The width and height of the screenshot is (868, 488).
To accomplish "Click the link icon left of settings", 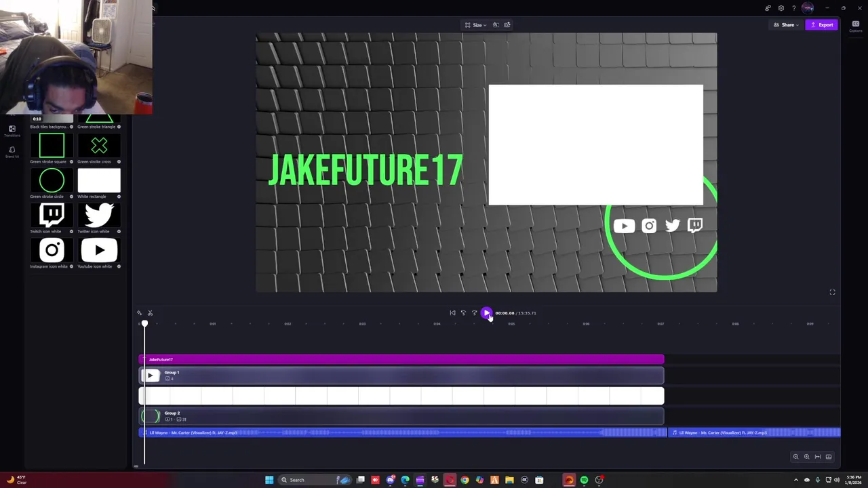I will pos(768,8).
